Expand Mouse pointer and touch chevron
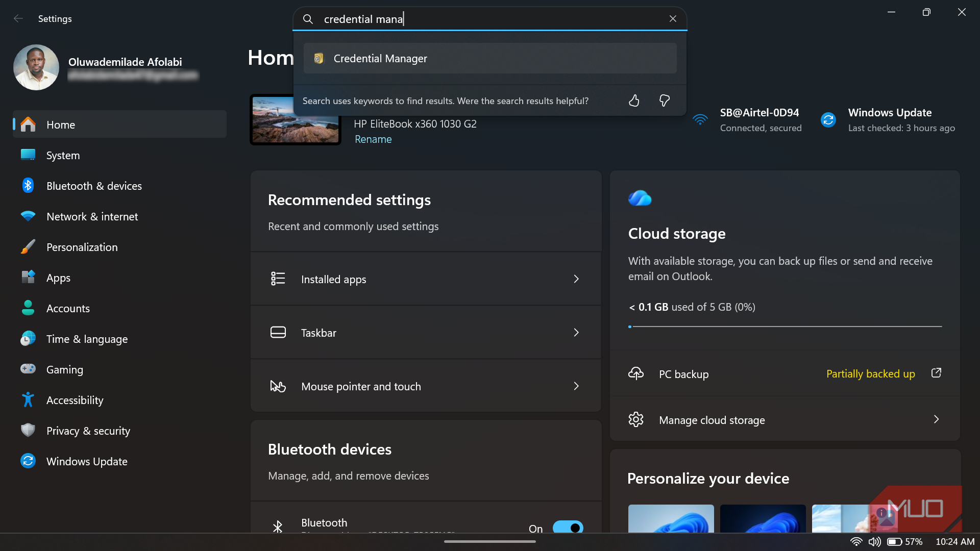The image size is (980, 551). click(x=576, y=386)
